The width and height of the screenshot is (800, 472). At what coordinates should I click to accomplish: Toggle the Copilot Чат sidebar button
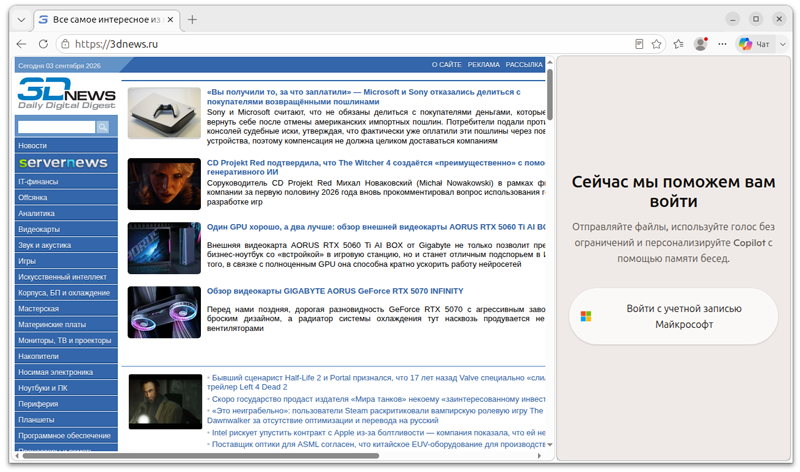click(x=755, y=44)
